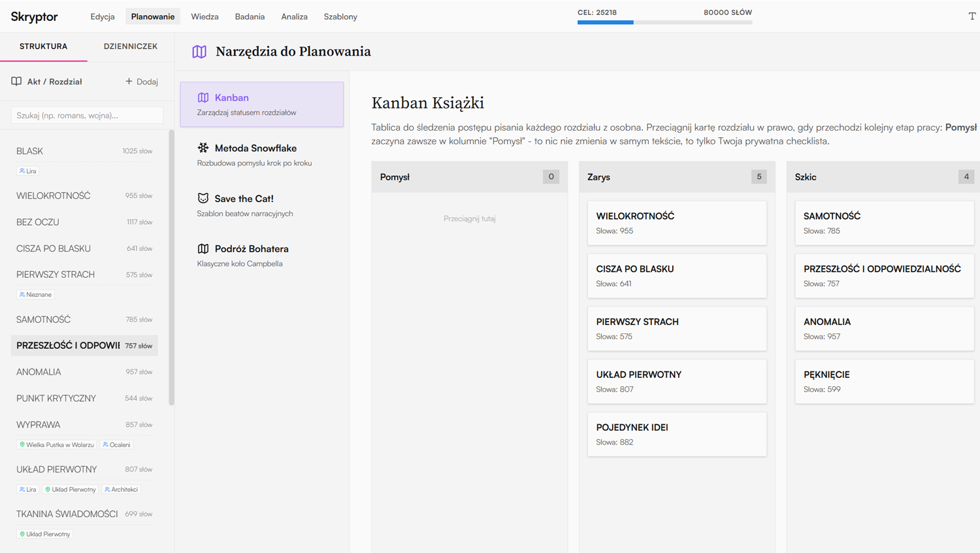
Task: Click the chapter search input field
Action: [x=87, y=115]
